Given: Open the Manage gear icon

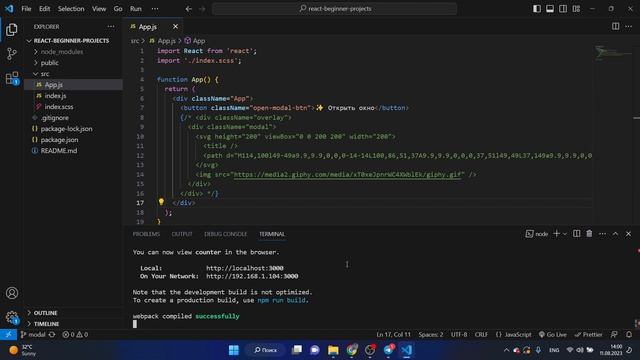Looking at the screenshot, I should 12,317.
